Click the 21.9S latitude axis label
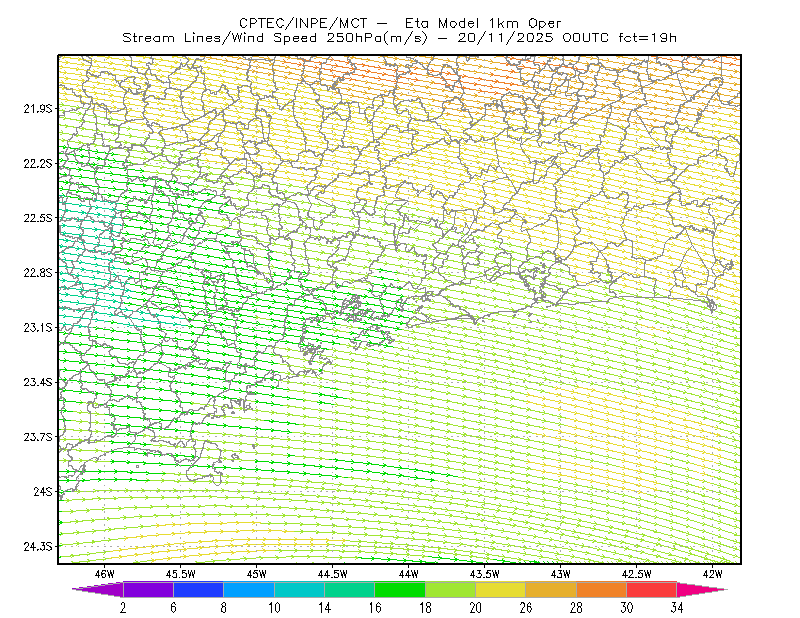 click(38, 108)
